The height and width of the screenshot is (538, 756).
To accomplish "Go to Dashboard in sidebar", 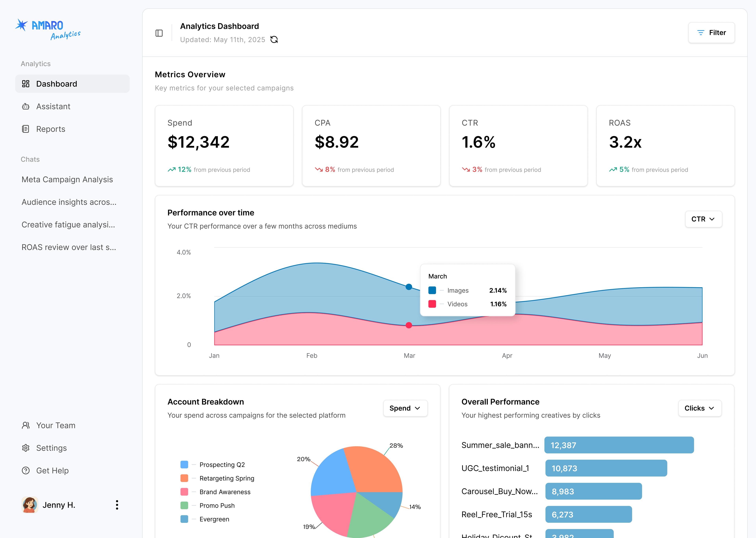I will (x=72, y=84).
